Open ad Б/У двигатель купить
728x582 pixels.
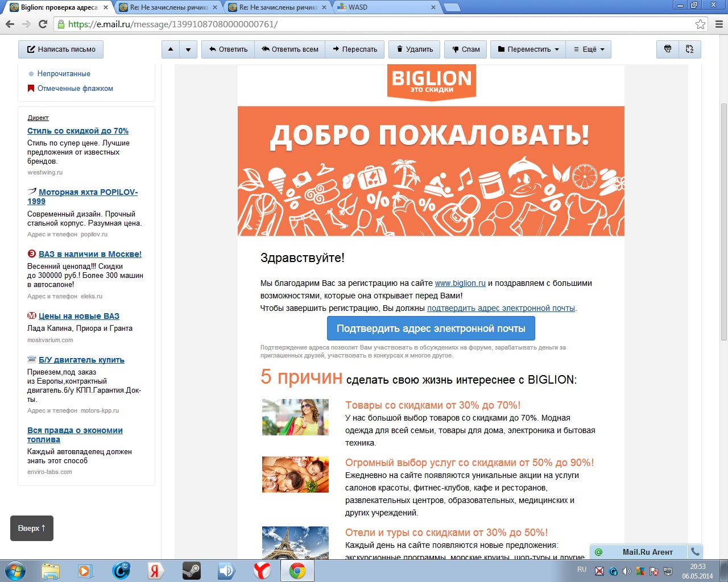click(81, 360)
